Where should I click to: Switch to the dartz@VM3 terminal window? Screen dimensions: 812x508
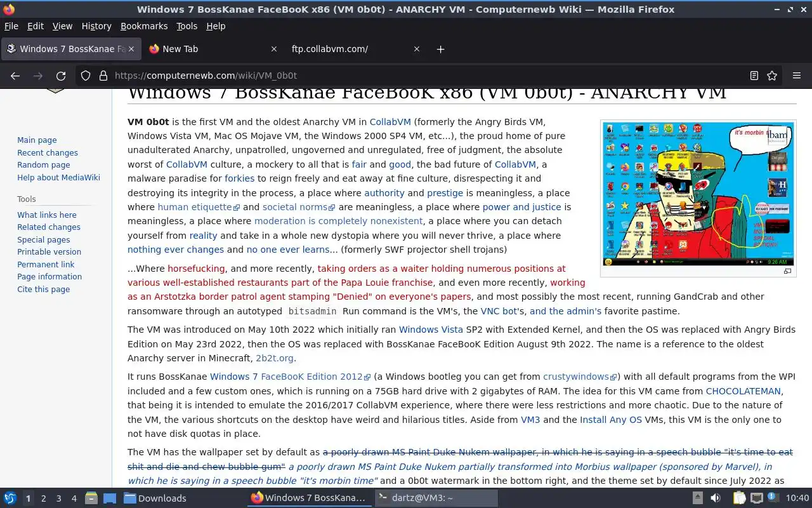click(436, 498)
